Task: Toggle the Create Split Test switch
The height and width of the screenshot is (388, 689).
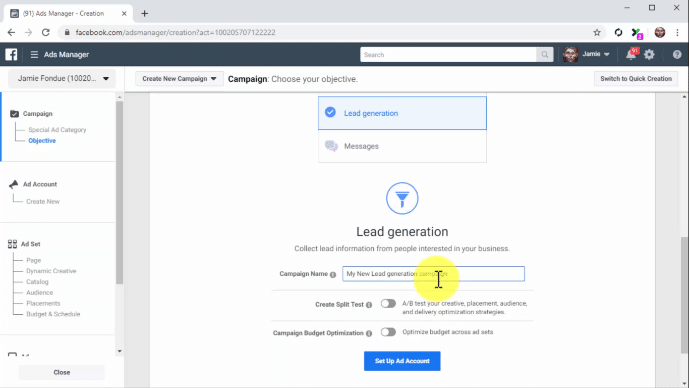Action: (x=388, y=303)
